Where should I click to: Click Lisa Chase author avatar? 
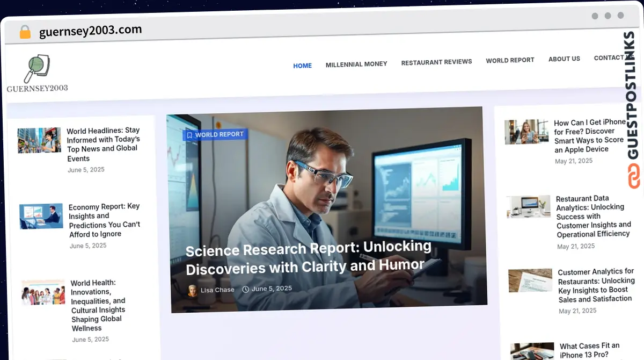coord(192,291)
